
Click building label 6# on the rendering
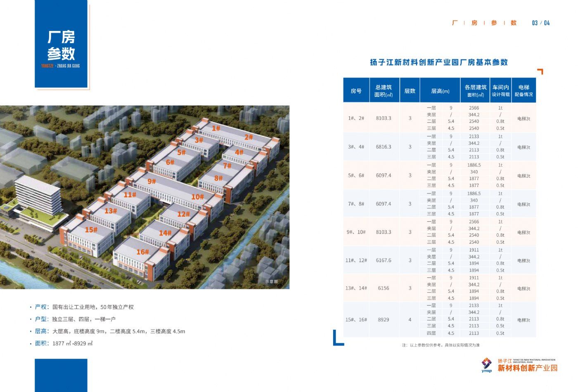pyautogui.click(x=170, y=162)
